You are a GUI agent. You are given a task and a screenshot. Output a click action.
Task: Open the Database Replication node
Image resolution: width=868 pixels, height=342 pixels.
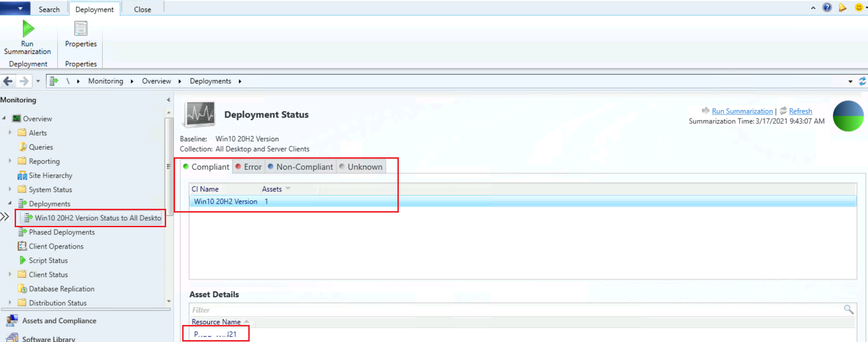point(61,289)
